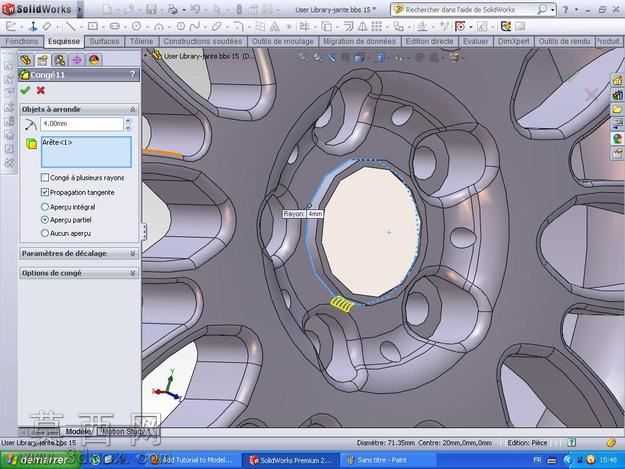The width and height of the screenshot is (625, 469).
Task: Select Aucun aperçu radio button
Action: [45, 234]
